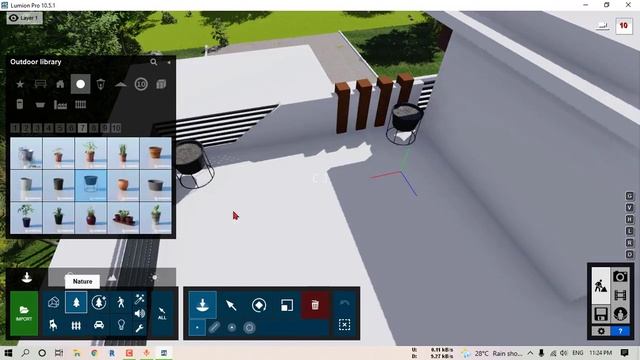This screenshot has height=360, width=640.
Task: Go to library page 8
Action: 93,128
